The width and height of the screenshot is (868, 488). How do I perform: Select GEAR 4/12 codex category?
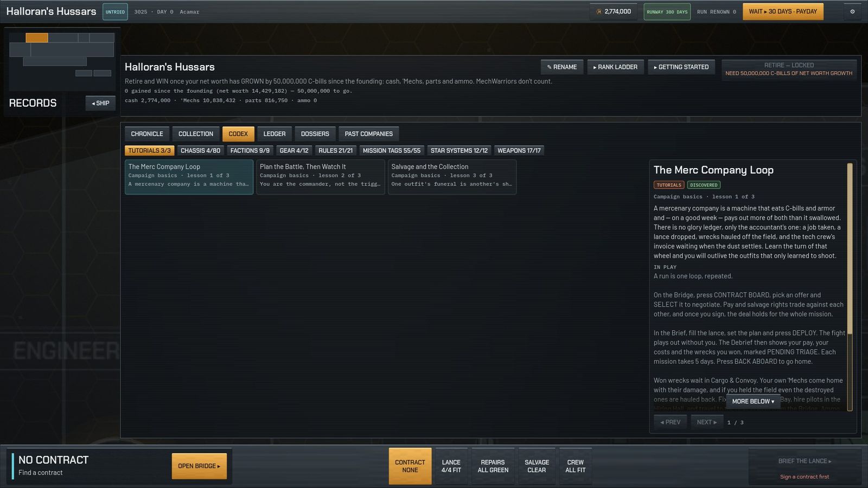click(294, 151)
